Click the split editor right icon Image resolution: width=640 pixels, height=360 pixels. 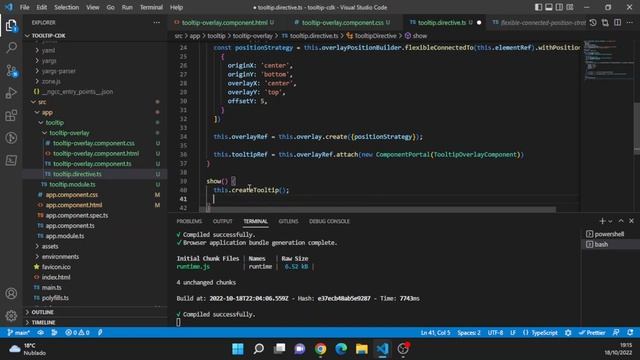618,22
